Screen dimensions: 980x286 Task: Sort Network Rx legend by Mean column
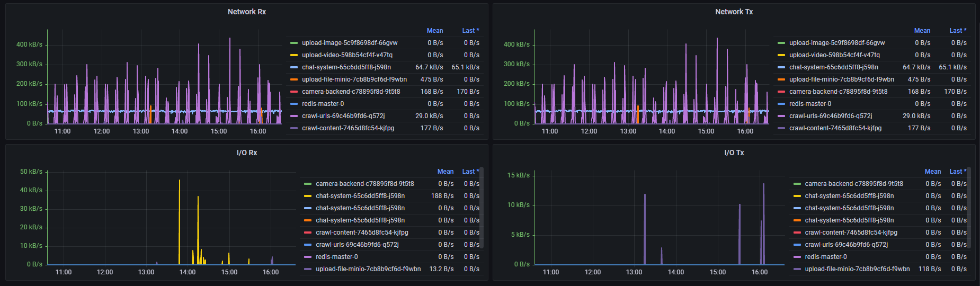tap(434, 31)
